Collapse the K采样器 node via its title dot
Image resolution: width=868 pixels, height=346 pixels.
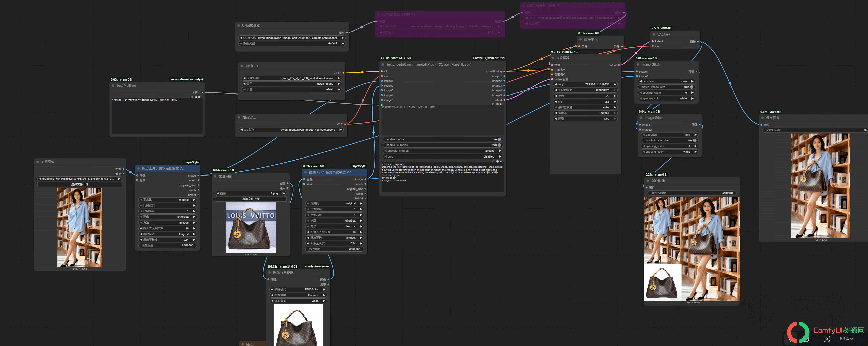coord(553,58)
